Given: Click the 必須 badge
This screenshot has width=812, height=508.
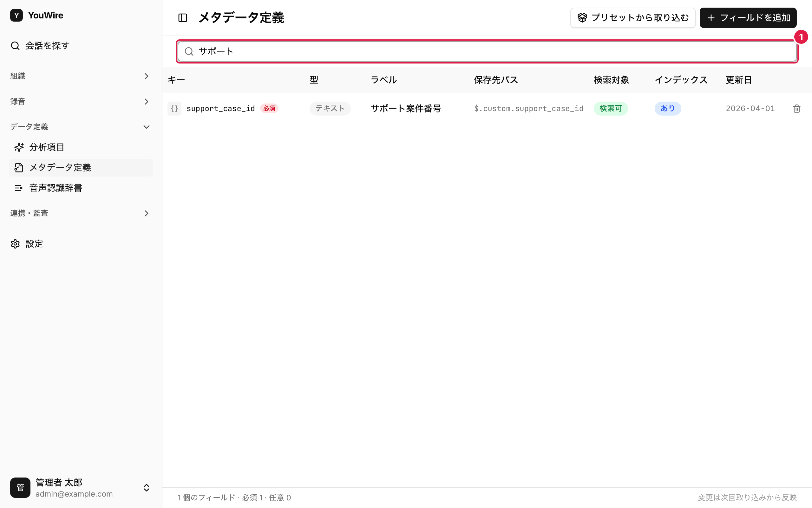Looking at the screenshot, I should (269, 109).
